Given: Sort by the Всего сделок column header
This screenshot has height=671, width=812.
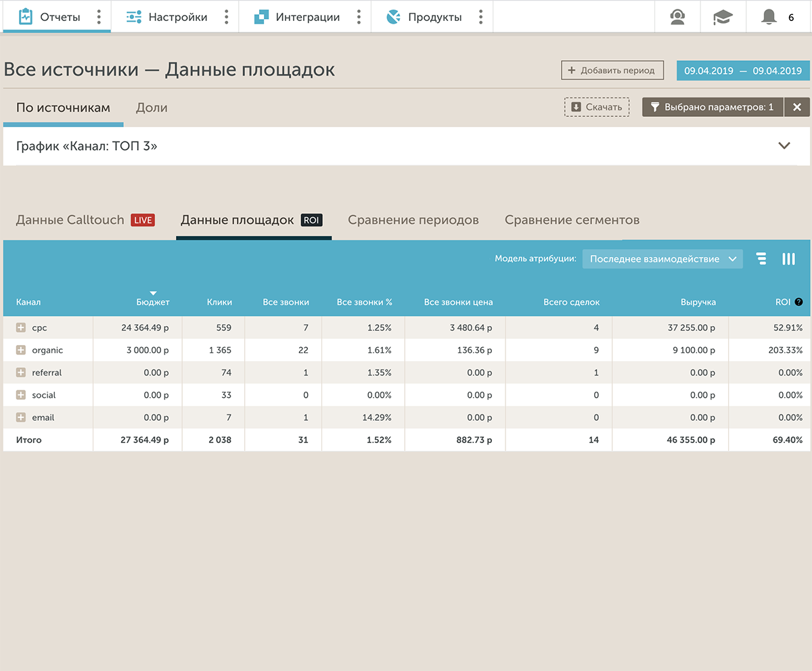Looking at the screenshot, I should [x=572, y=302].
